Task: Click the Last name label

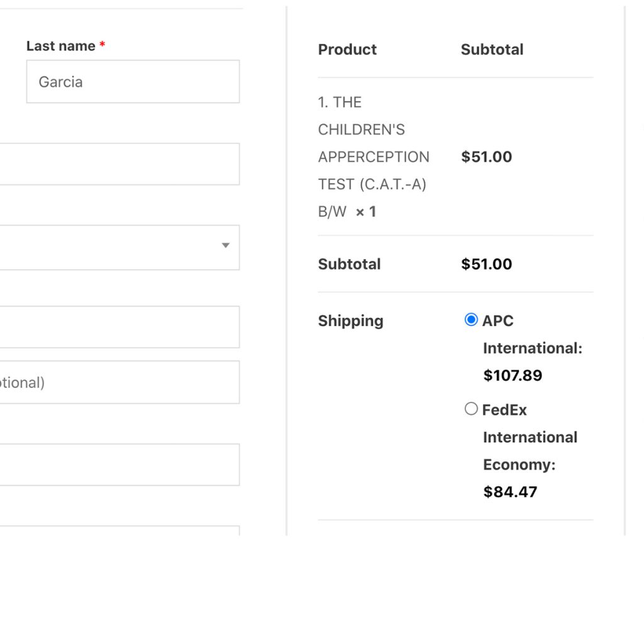Action: 60,46
